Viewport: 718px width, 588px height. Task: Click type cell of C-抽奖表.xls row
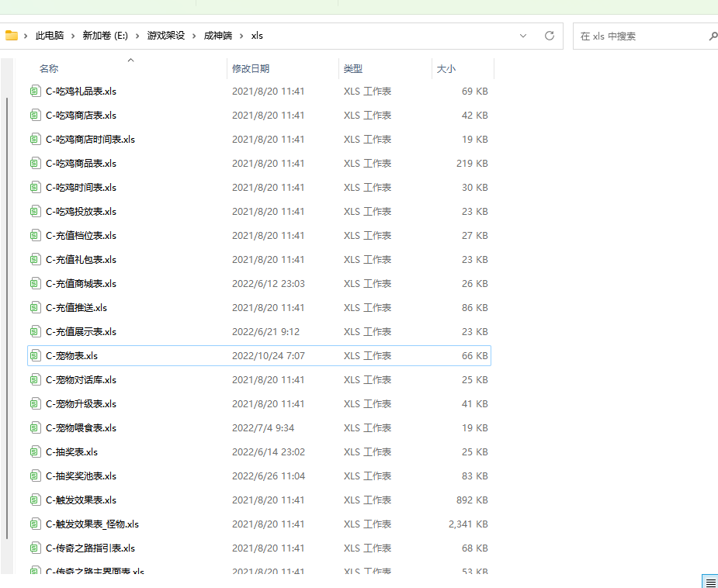point(367,451)
